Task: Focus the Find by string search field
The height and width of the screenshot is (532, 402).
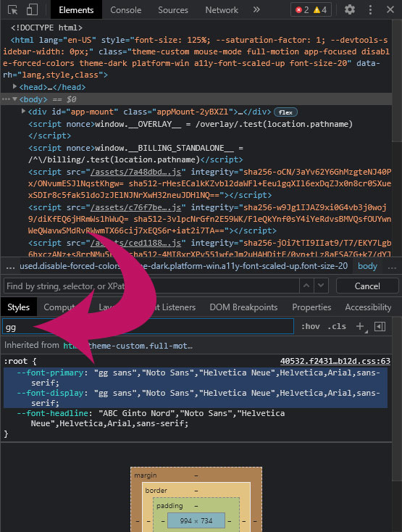Action: click(x=151, y=286)
